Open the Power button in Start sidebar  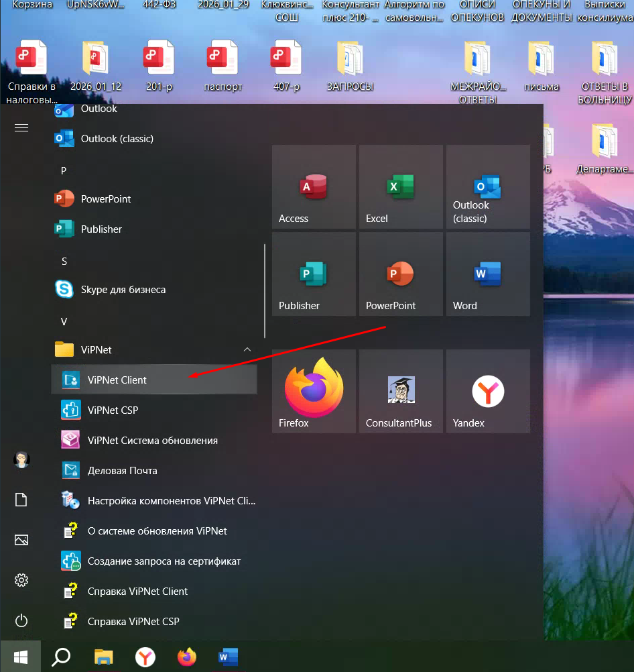coord(21,620)
